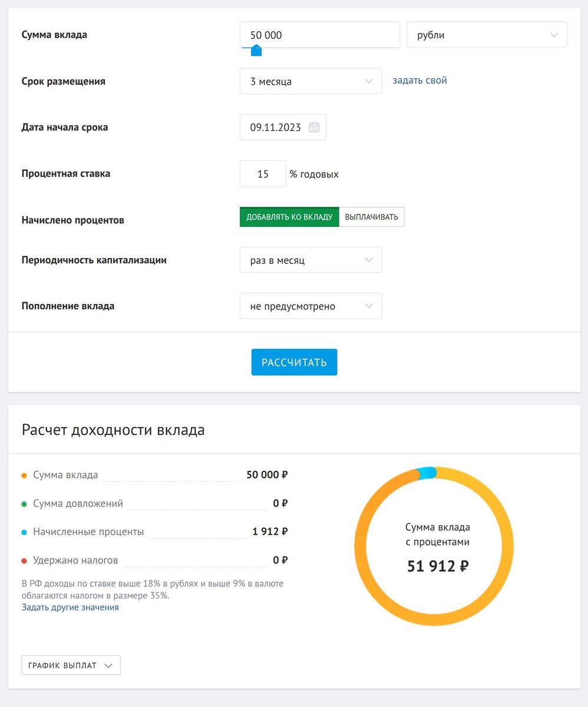This screenshot has width=588, height=707.
Task: Click the РАССЧИТАТЬ button
Action: [x=294, y=362]
